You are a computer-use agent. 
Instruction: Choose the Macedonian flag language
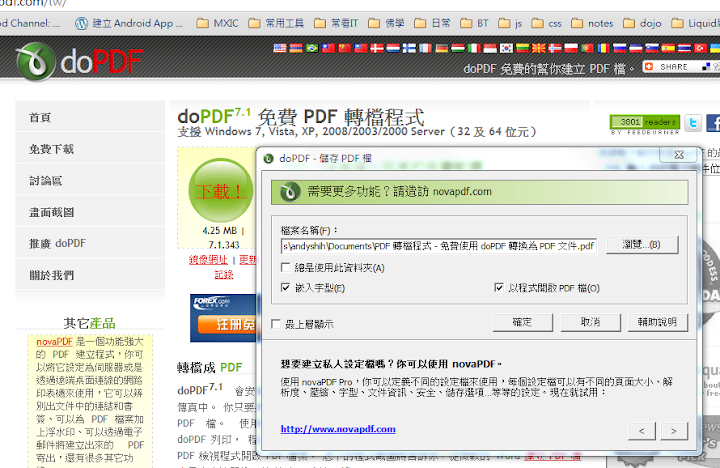(x=539, y=48)
